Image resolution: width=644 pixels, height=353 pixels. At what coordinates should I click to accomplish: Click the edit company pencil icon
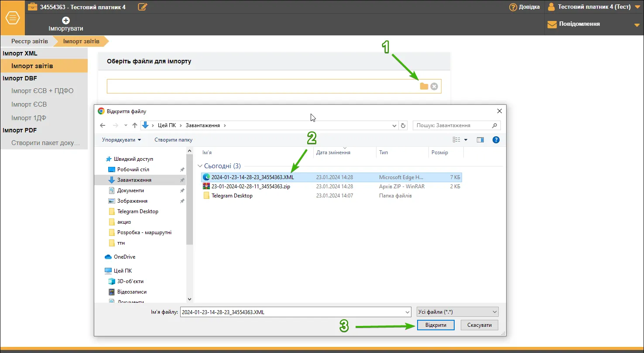coord(142,7)
